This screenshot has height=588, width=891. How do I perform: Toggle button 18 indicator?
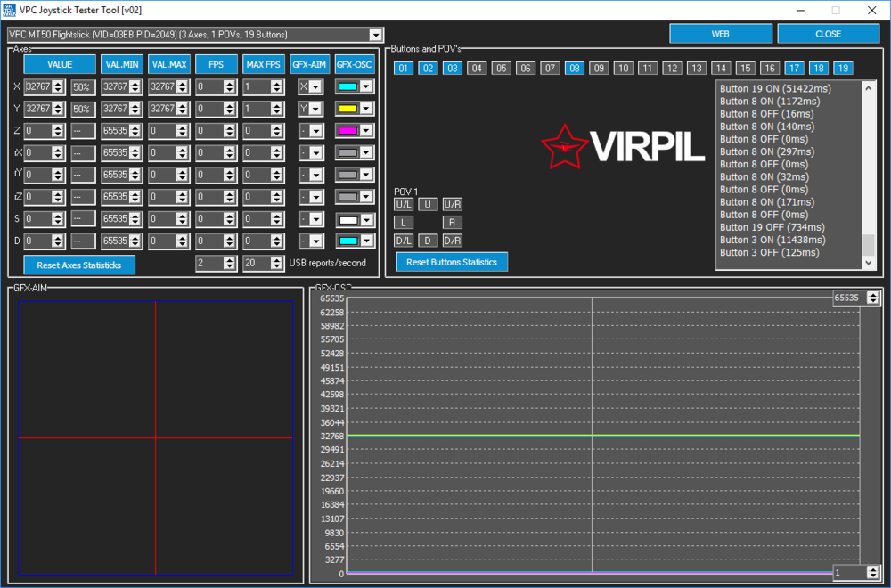click(818, 69)
